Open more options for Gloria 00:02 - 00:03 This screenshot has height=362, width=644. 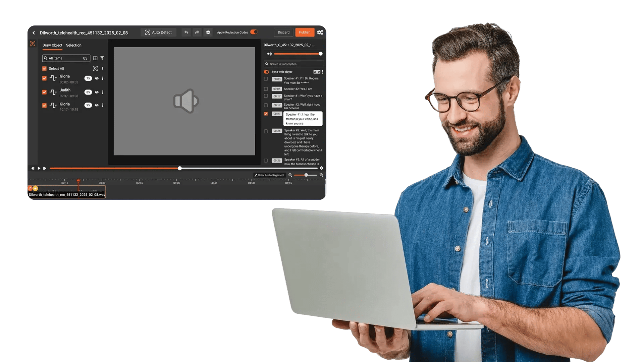pos(103,78)
